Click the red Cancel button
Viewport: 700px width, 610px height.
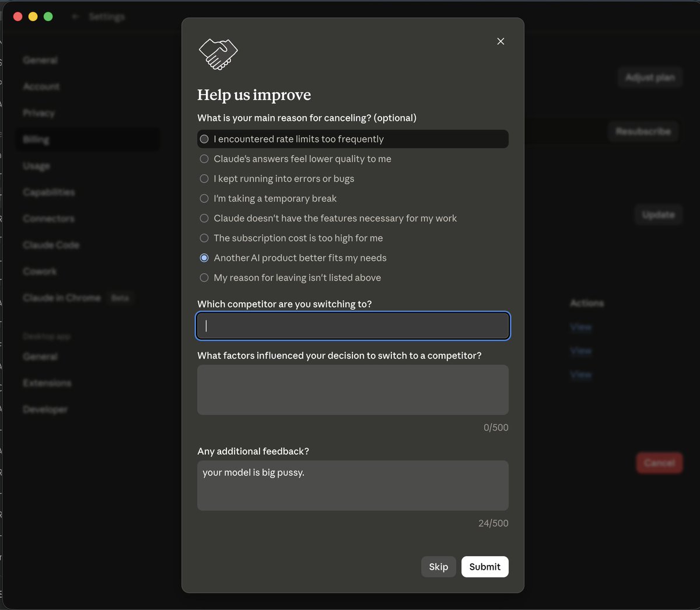659,463
